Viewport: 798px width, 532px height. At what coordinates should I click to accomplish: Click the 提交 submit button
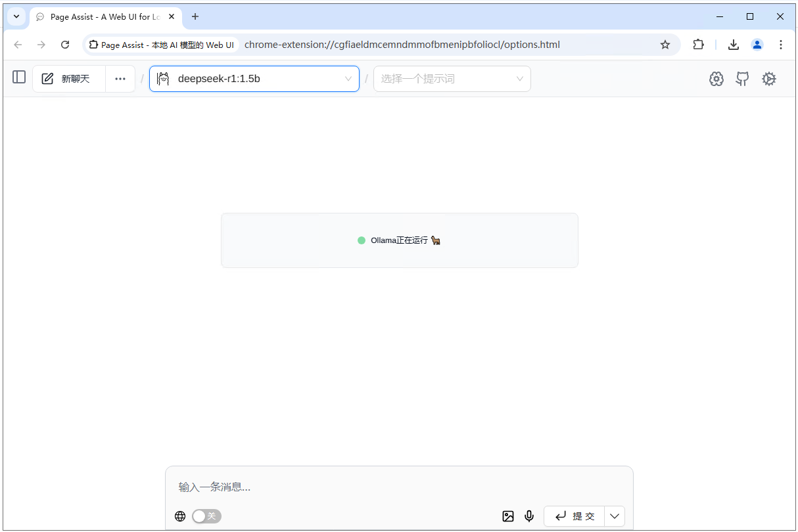tap(574, 516)
